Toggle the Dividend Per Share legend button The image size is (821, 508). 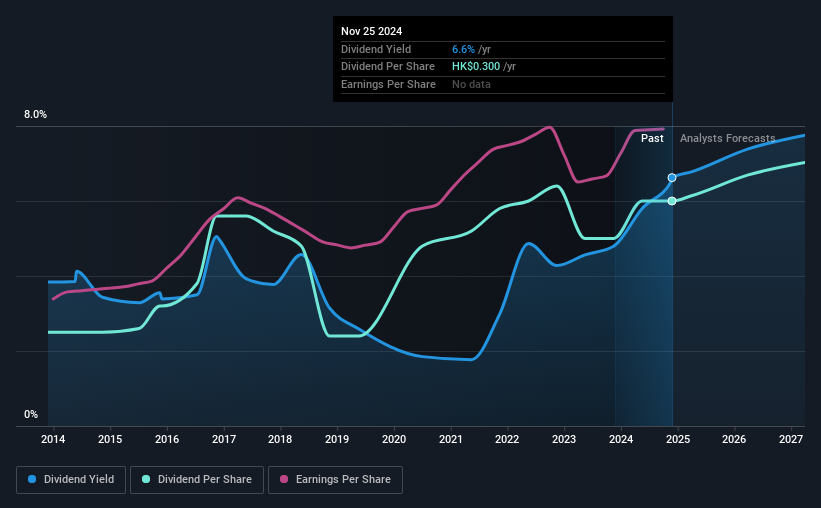pyautogui.click(x=197, y=480)
